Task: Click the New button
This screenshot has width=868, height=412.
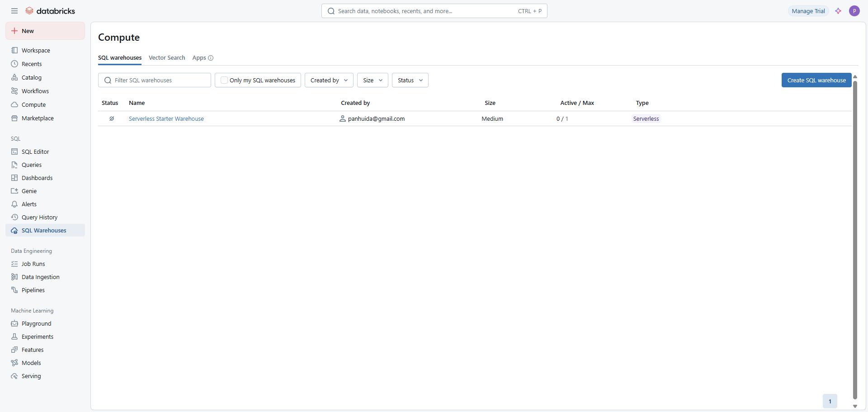Action: point(45,31)
